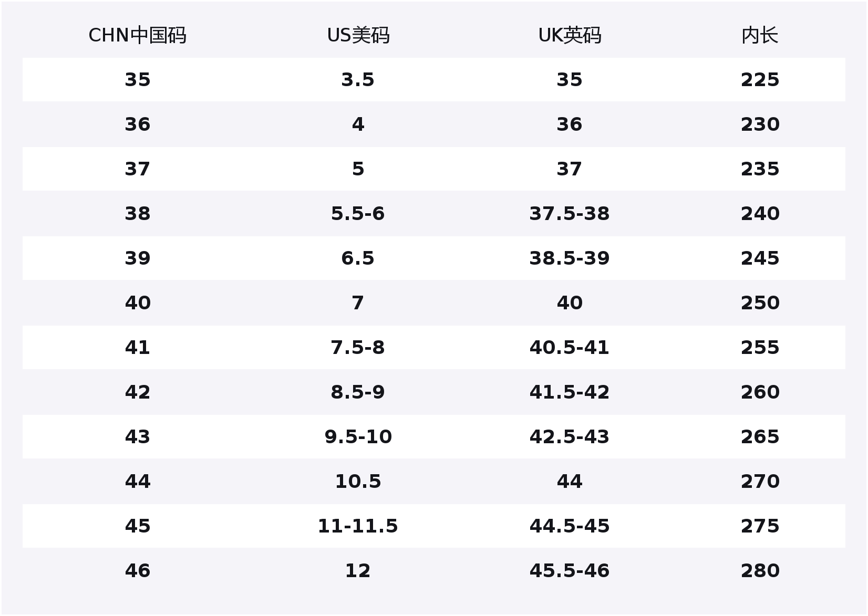Select the UK size 38.5-39 cell
868x616 pixels.
(x=570, y=258)
